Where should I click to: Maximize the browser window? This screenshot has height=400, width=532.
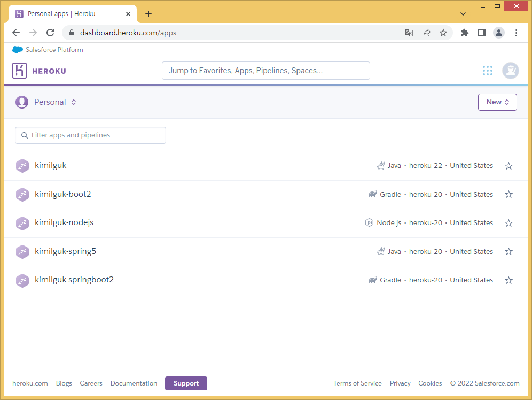[497, 6]
